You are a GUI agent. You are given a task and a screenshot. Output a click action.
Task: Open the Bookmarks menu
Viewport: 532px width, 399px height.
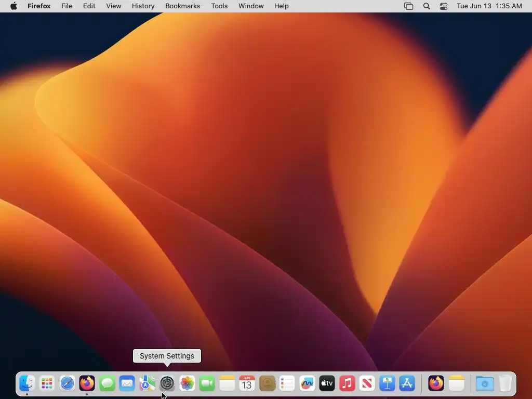click(x=182, y=6)
